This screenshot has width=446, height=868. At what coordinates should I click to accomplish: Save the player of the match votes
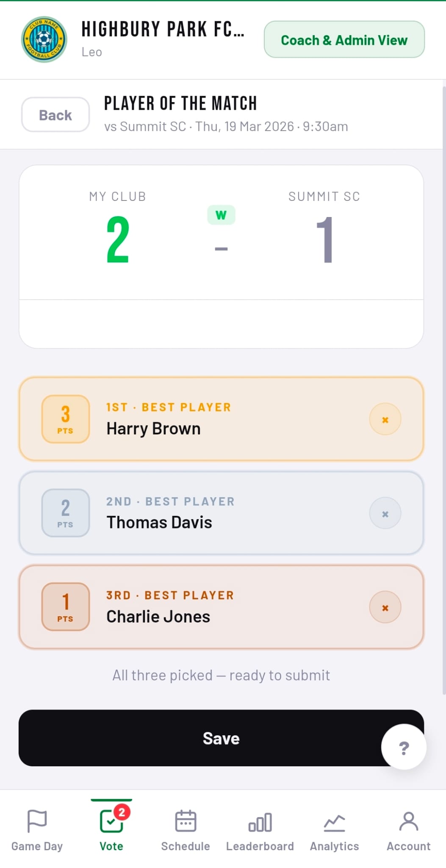pyautogui.click(x=199, y=738)
